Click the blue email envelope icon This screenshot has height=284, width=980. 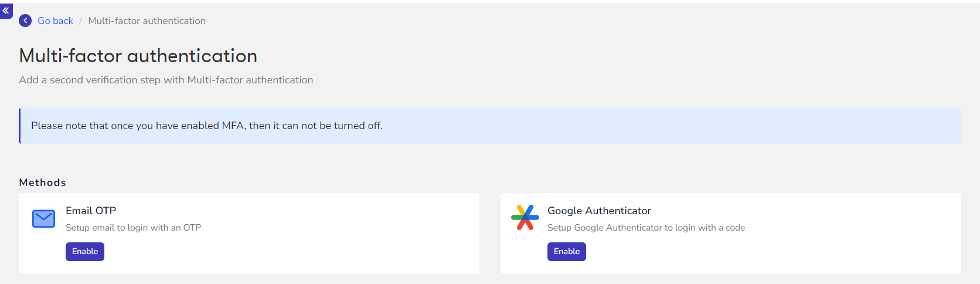[43, 219]
